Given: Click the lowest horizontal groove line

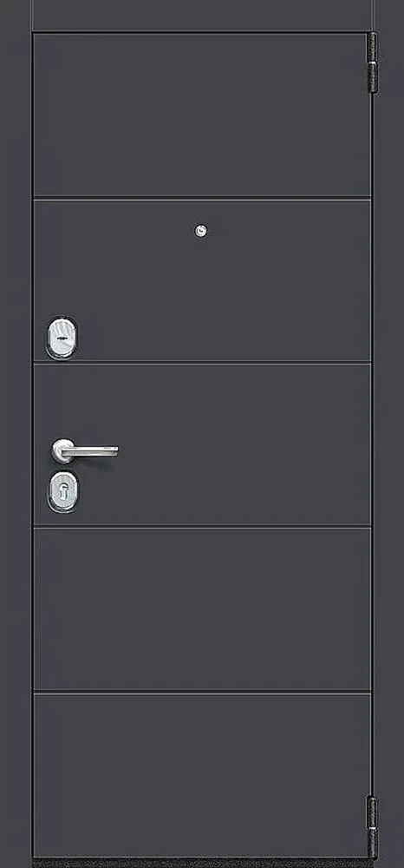Looking at the screenshot, I should point(202,692).
